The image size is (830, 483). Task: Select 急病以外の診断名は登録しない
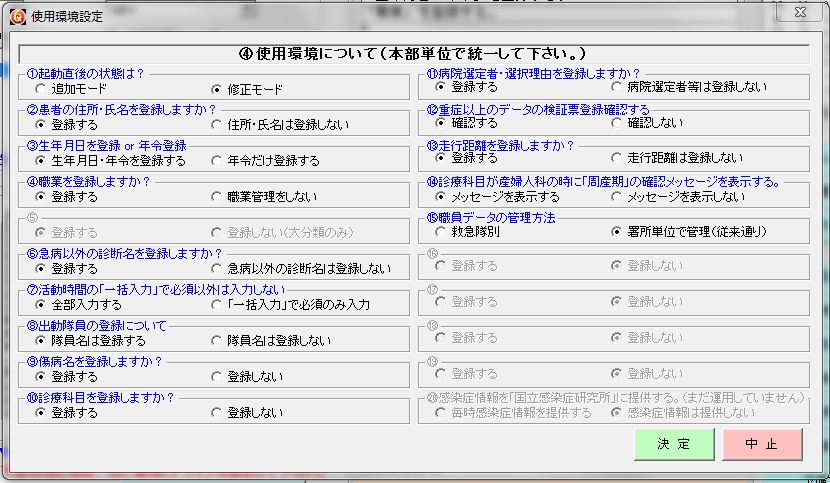216,269
